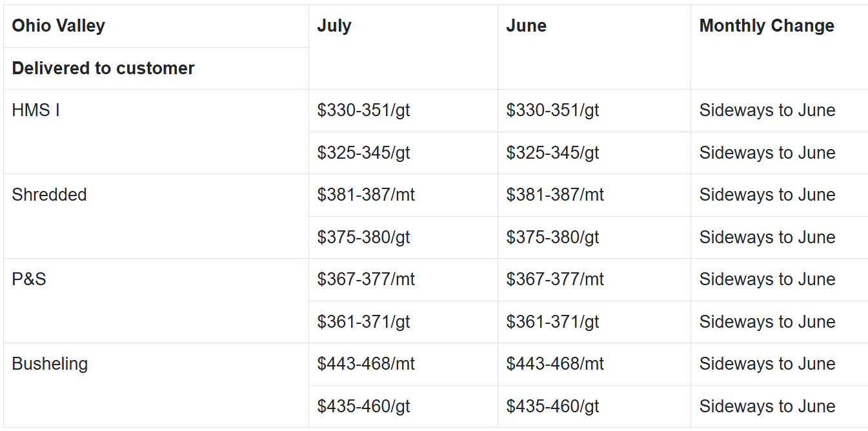Image resolution: width=868 pixels, height=431 pixels.
Task: Select July's $443-468/mt Busheling price
Action: point(366,364)
